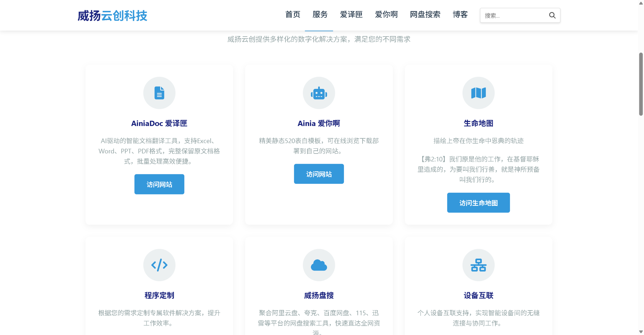Image resolution: width=644 pixels, height=335 pixels.
Task: Click the 威扬盘搜 cloud icon
Action: tap(319, 265)
